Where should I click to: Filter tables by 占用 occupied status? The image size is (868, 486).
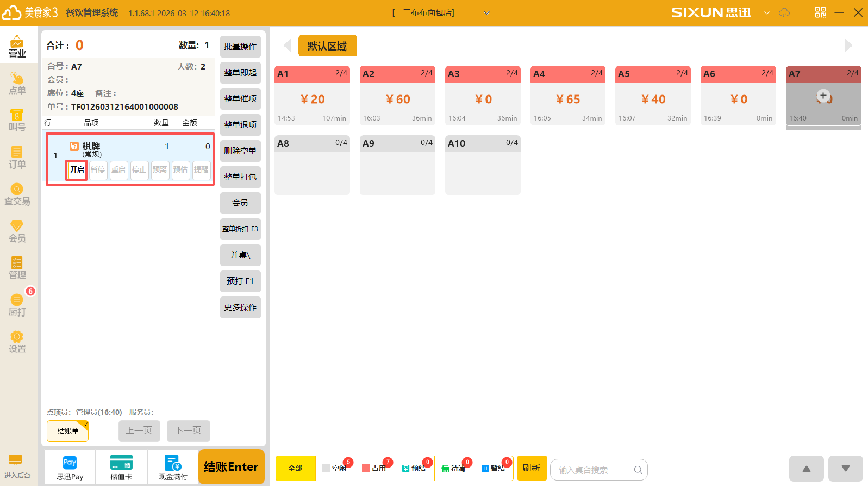375,468
